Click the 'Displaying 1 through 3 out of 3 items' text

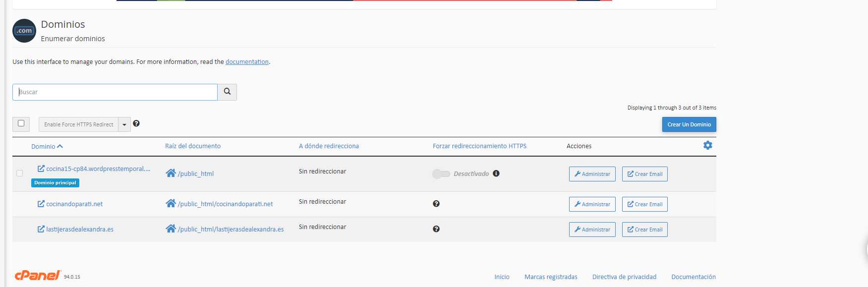click(672, 108)
